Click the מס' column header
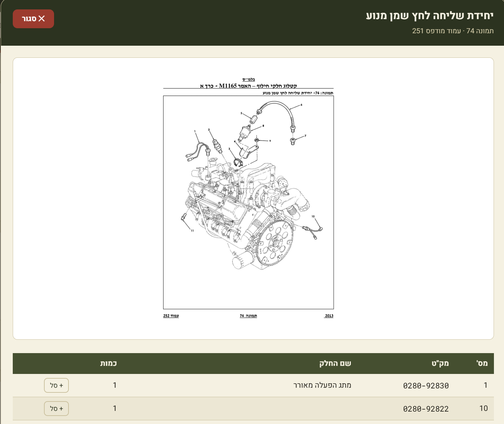 (x=482, y=363)
